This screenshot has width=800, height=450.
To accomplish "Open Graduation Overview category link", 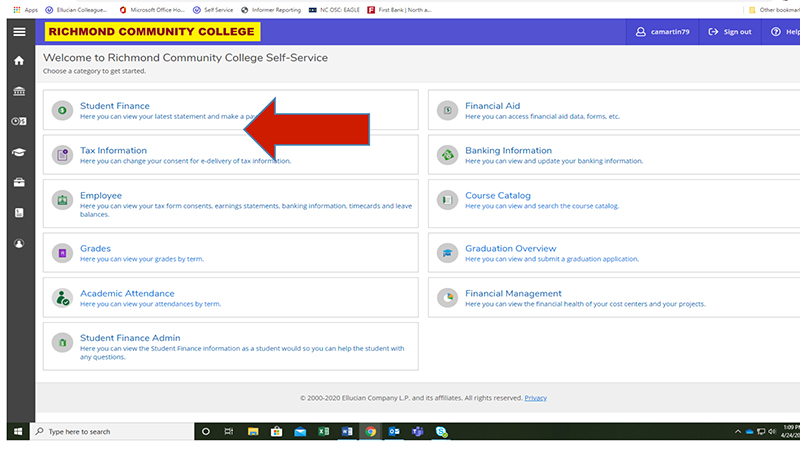I will [510, 248].
